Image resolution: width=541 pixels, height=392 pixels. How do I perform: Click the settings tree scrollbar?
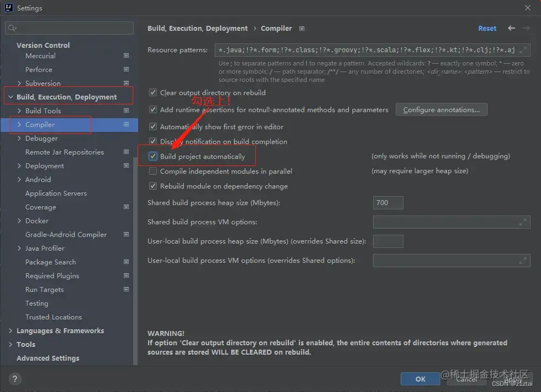tap(135, 261)
